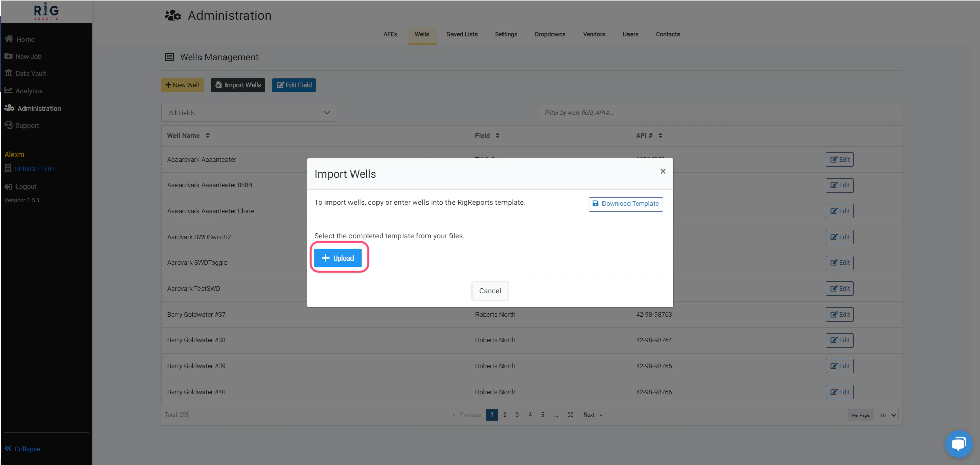Collapse the sidebar
This screenshot has height=465, width=980.
(x=22, y=449)
